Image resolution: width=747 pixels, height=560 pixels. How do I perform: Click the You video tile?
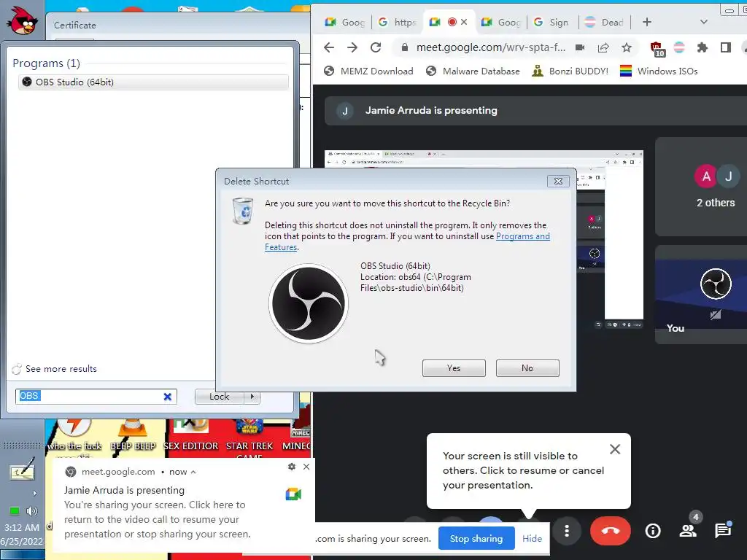point(701,295)
